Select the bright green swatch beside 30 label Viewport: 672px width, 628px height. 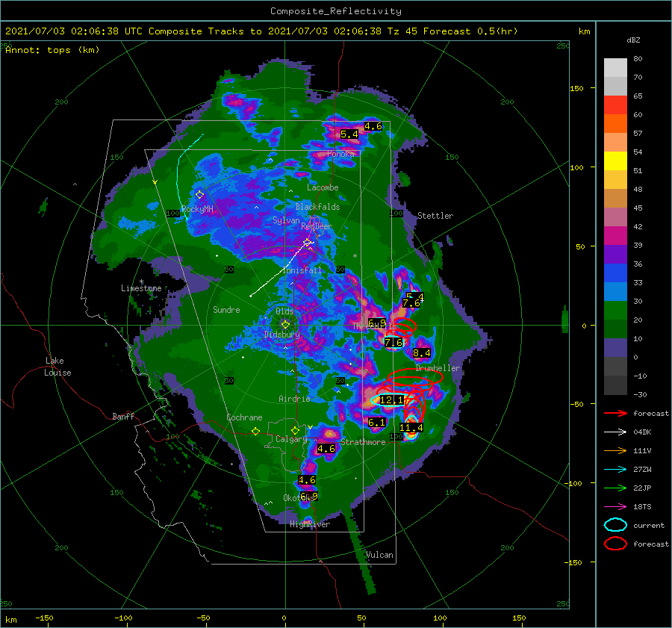click(615, 311)
